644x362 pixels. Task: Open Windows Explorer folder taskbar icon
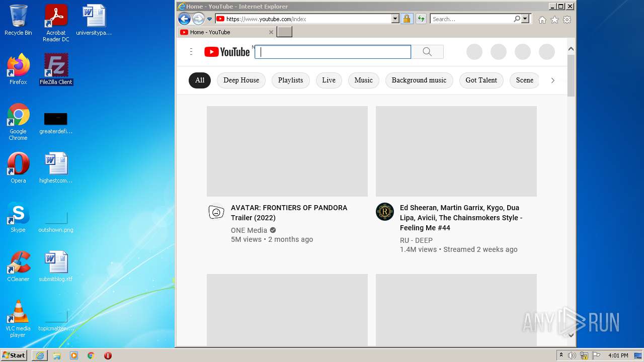point(57,355)
